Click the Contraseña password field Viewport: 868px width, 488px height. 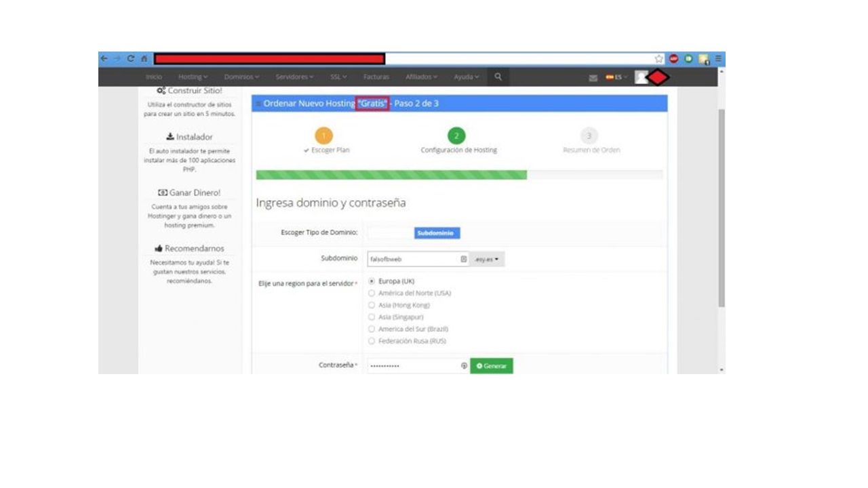pyautogui.click(x=418, y=366)
